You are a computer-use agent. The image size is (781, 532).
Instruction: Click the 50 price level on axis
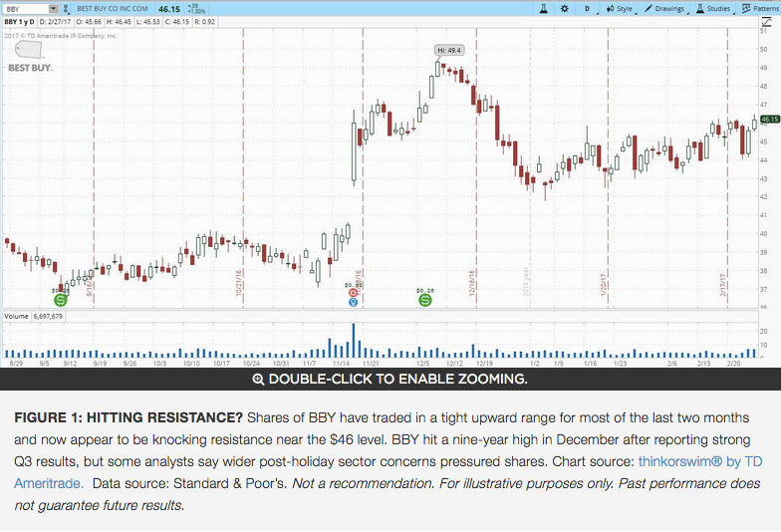coord(764,50)
